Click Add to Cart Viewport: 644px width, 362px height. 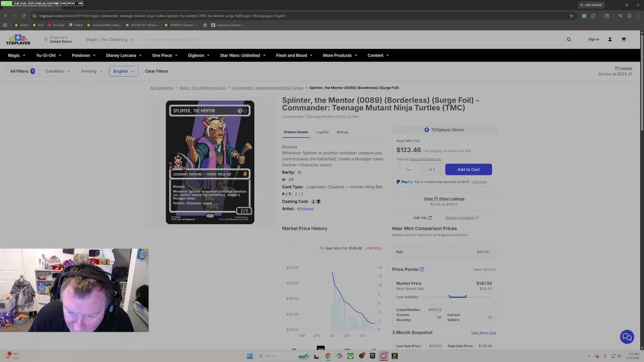click(x=468, y=169)
